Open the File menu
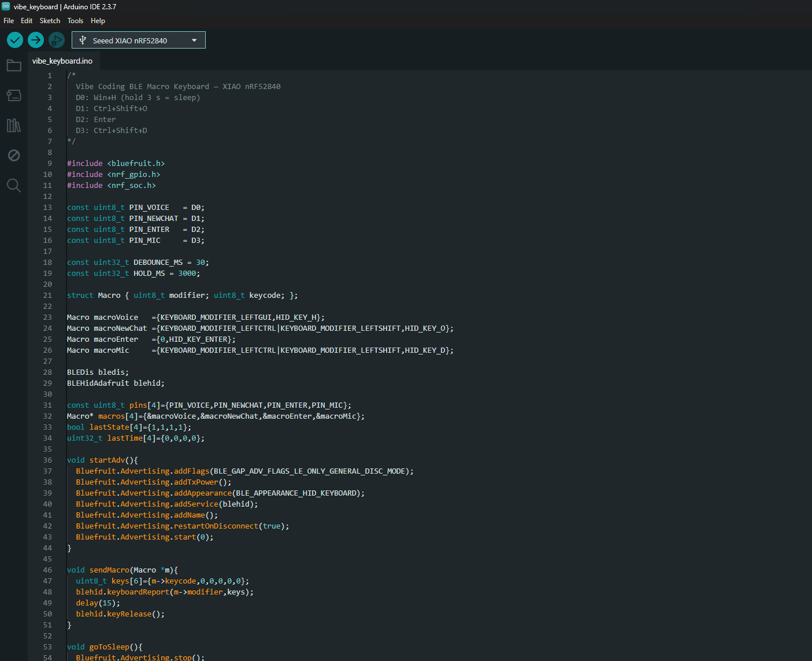 tap(9, 21)
